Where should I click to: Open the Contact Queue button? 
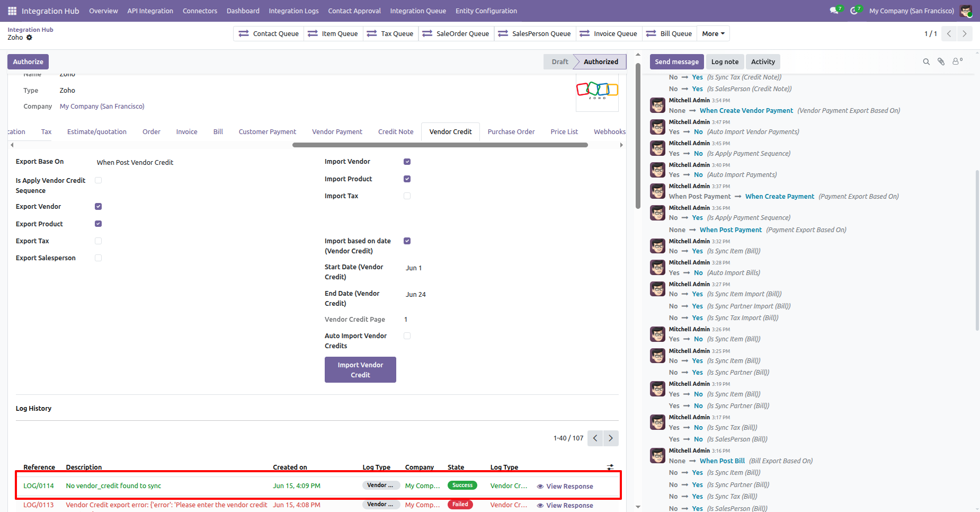(269, 34)
